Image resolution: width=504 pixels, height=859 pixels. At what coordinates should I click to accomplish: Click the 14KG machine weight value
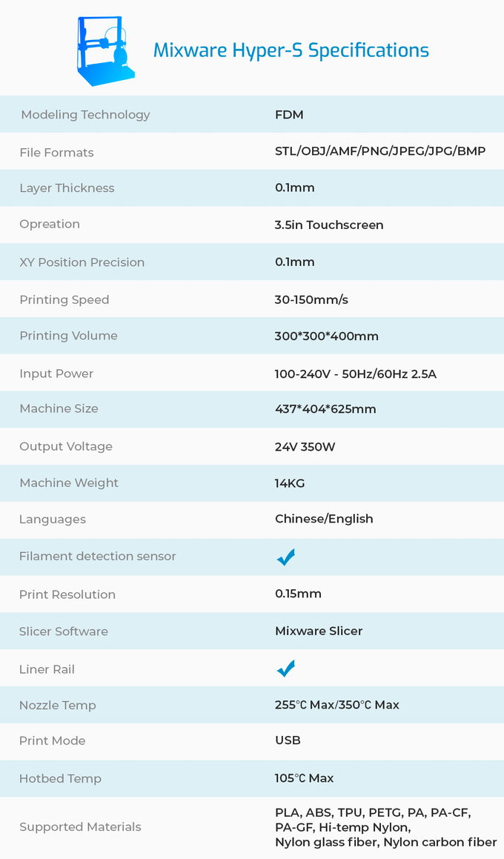point(290,483)
